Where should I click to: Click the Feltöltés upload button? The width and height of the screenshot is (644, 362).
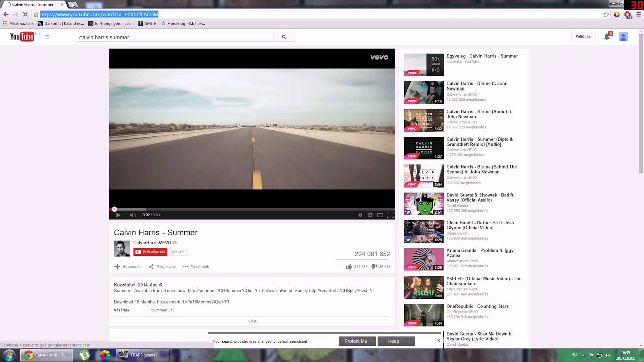(x=583, y=37)
